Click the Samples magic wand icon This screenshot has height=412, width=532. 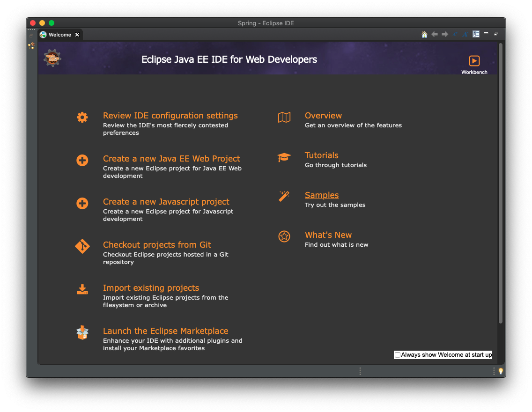[284, 197]
